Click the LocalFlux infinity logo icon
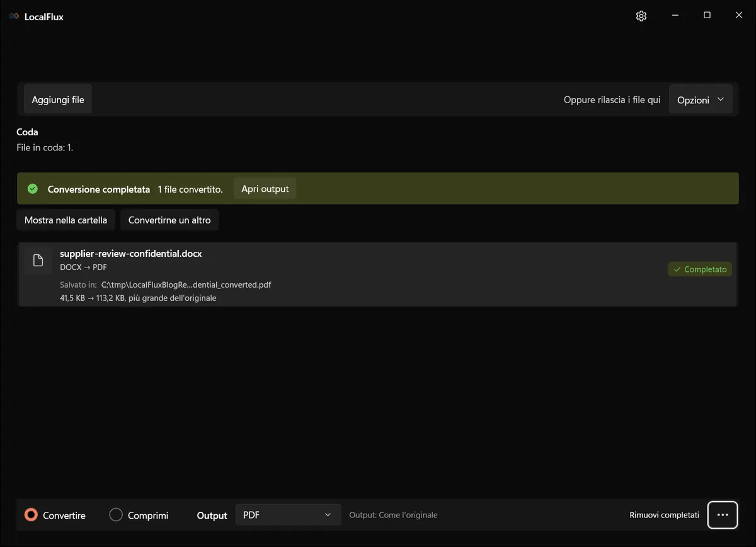 tap(14, 17)
